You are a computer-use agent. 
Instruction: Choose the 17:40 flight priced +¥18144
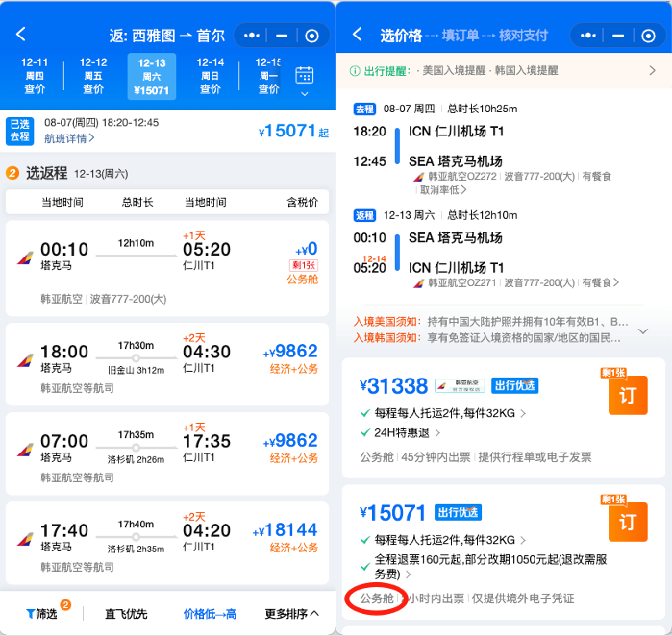pyautogui.click(x=167, y=543)
